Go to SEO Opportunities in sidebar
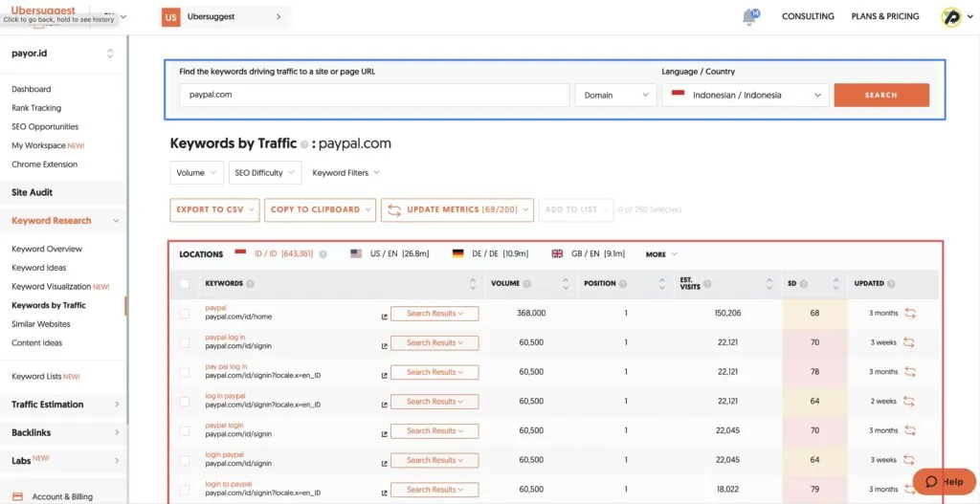The image size is (980, 504). point(45,127)
